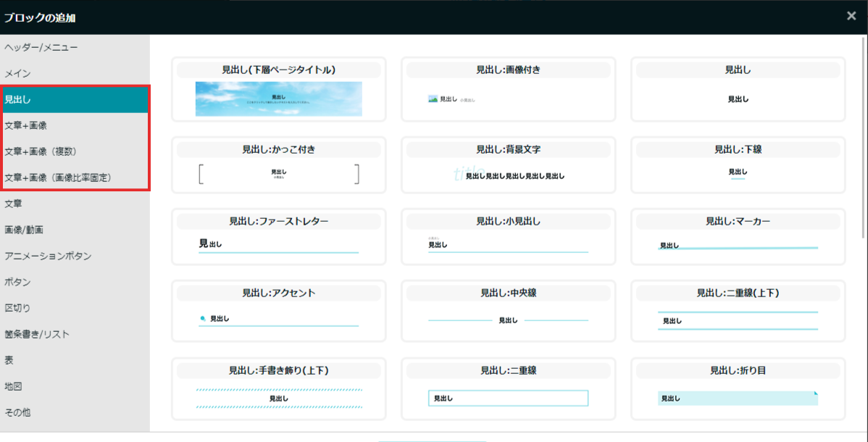
Task: Choose 見出し:二重線(上下) block
Action: pyautogui.click(x=738, y=312)
